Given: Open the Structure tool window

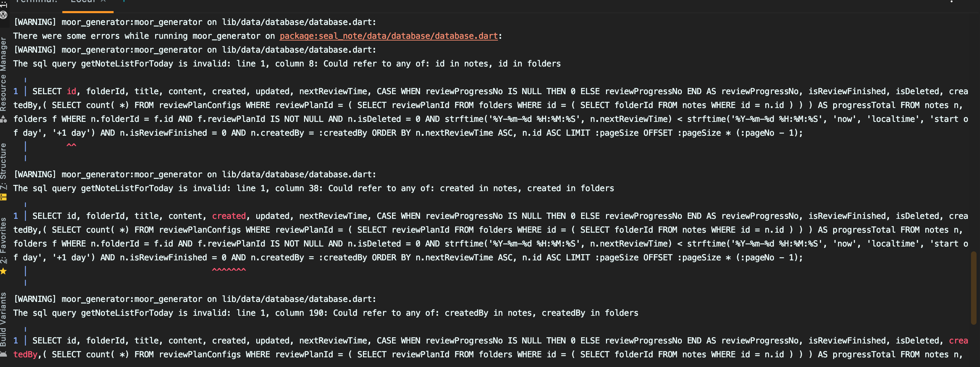Looking at the screenshot, I should click(4, 163).
